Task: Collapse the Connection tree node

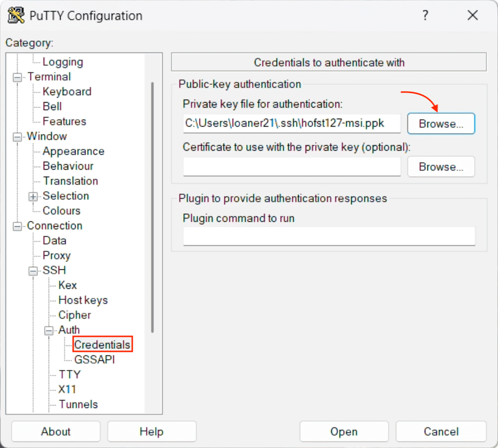Action: coord(18,226)
